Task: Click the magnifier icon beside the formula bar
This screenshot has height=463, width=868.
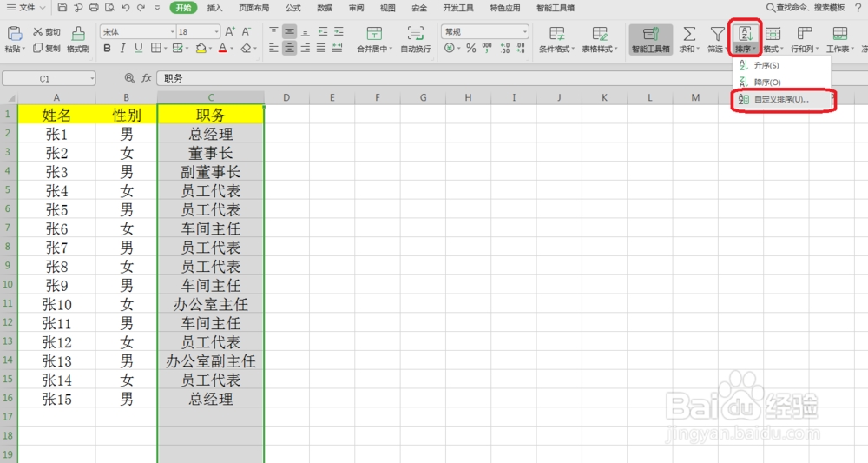Action: click(129, 78)
